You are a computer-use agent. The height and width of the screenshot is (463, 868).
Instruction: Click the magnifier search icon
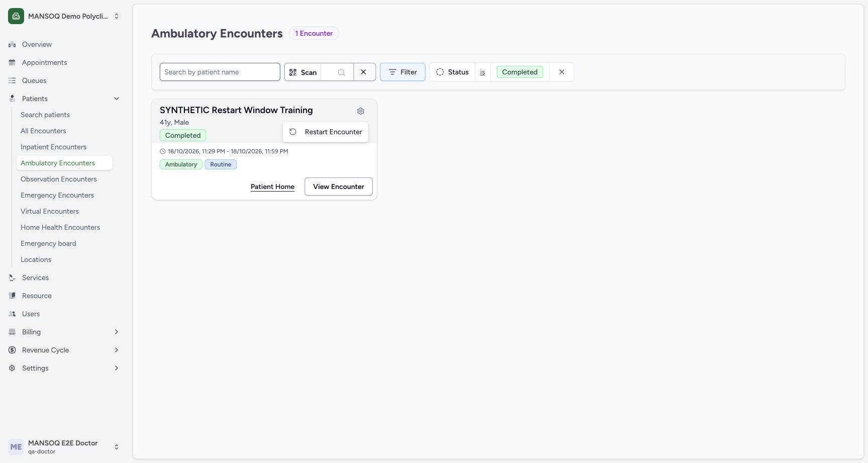pyautogui.click(x=342, y=72)
